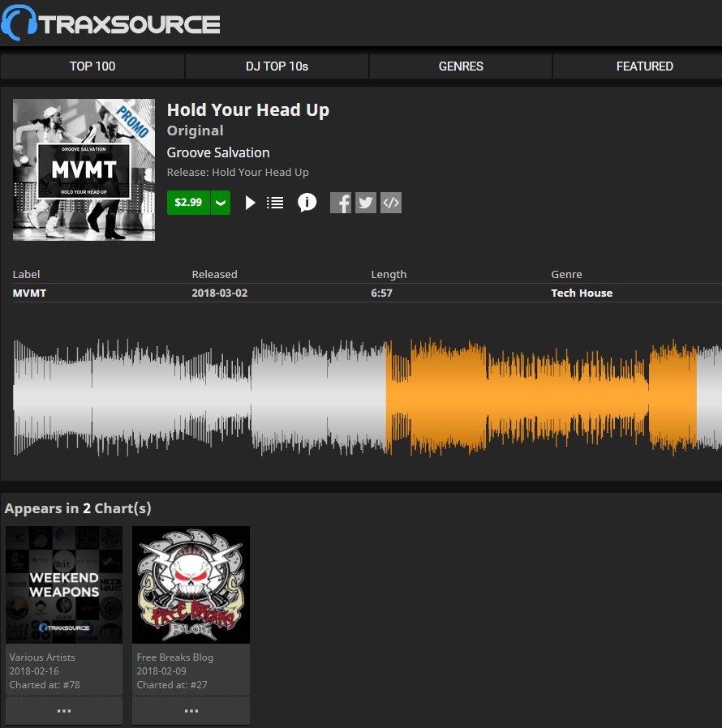
Task: Open the TOP 100 menu
Action: 92,66
